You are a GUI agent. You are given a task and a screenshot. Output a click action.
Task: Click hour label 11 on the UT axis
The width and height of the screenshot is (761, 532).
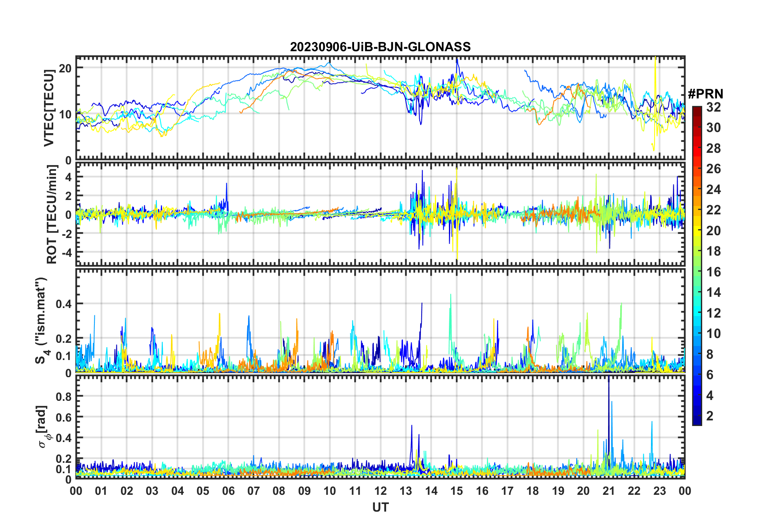click(x=355, y=491)
